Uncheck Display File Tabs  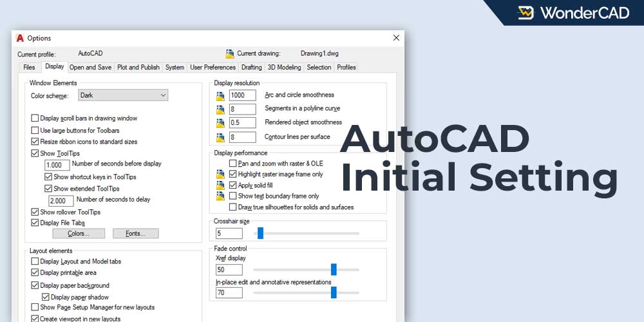click(x=35, y=223)
